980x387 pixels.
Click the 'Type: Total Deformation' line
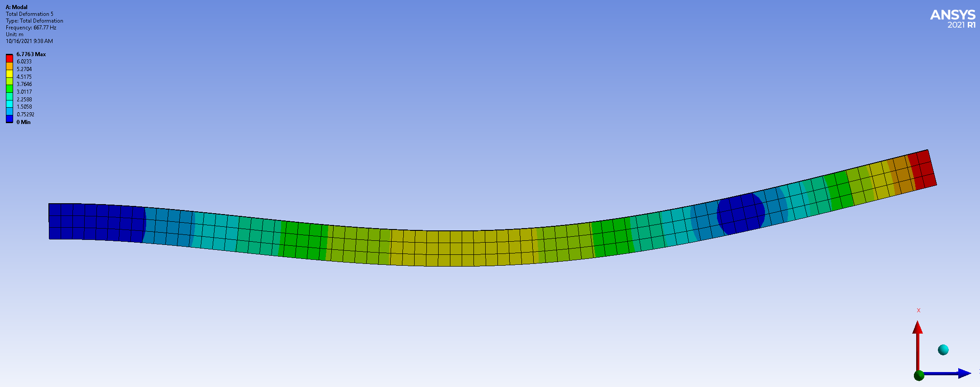[34, 21]
